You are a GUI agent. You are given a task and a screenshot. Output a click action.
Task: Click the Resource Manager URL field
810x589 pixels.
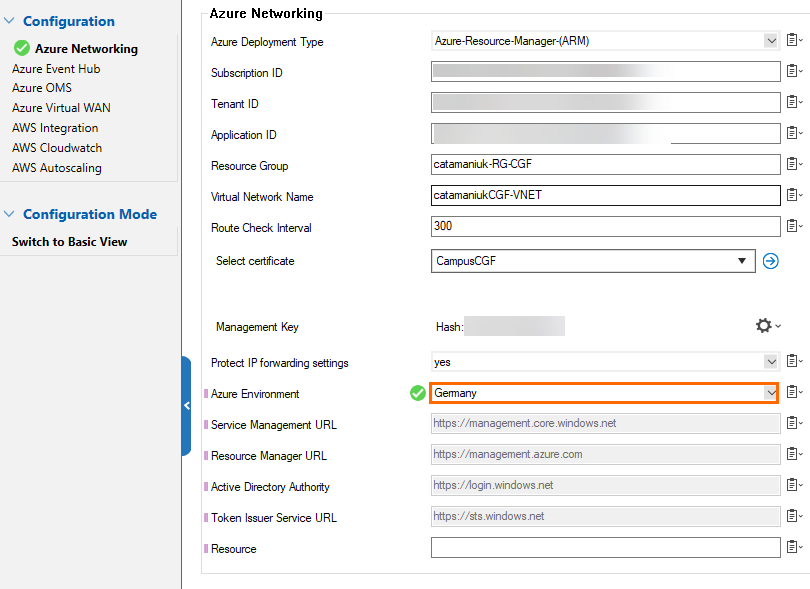coord(605,454)
